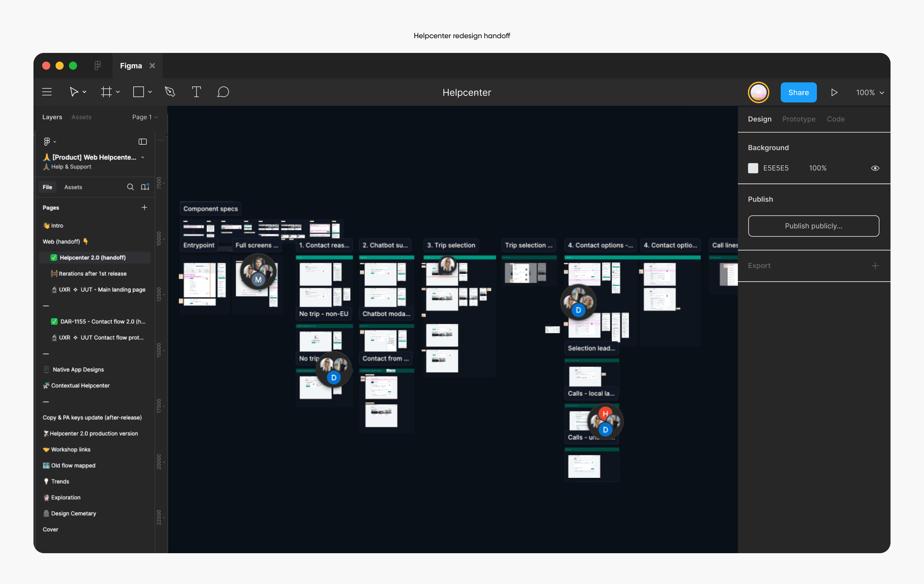Screen dimensions: 924x584
Task: Select the Text tool
Action: [196, 92]
